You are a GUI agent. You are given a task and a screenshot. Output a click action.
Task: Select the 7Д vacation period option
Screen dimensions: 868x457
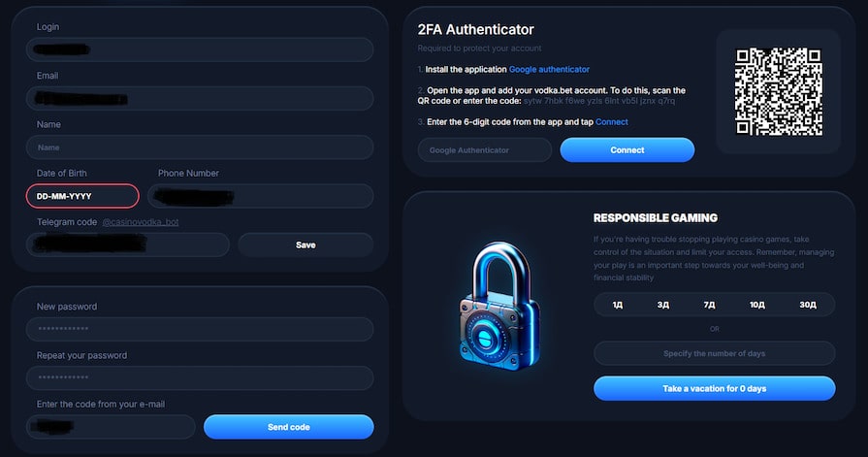(x=709, y=305)
